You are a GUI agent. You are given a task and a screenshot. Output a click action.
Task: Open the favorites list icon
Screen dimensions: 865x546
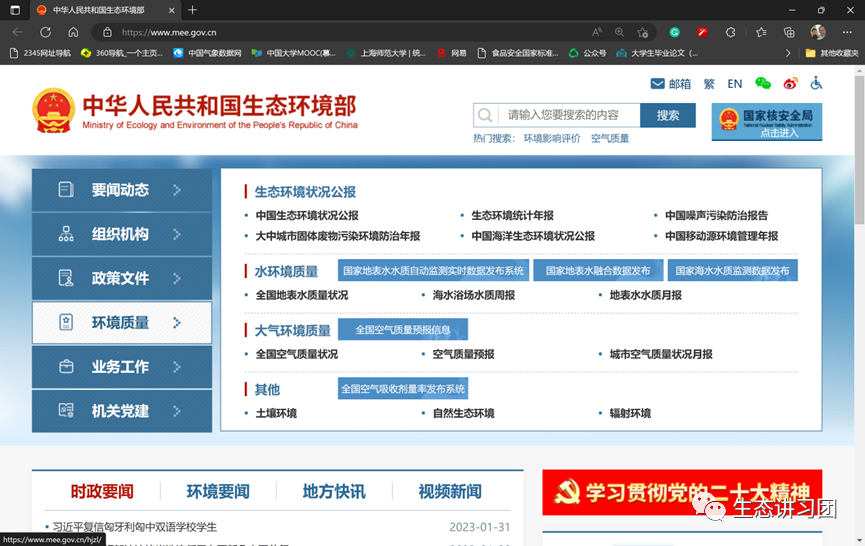pos(761,32)
